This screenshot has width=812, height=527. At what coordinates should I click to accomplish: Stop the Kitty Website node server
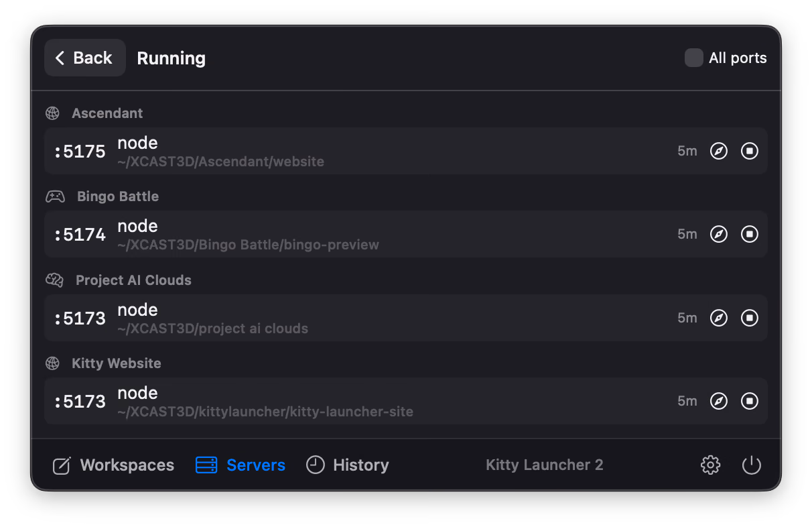pos(750,401)
